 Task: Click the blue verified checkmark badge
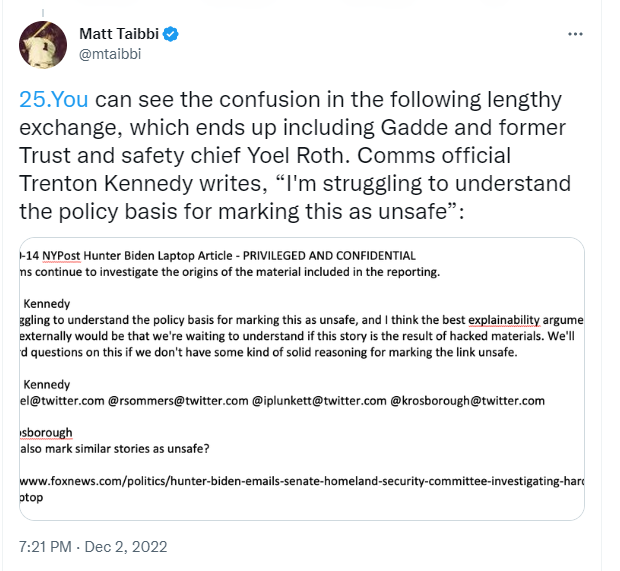coord(170,34)
